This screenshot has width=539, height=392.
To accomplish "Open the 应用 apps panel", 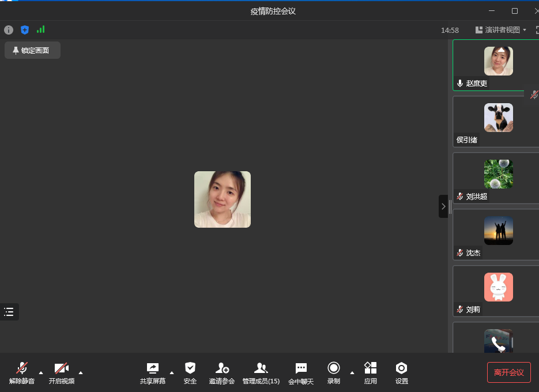I will pos(371,373).
